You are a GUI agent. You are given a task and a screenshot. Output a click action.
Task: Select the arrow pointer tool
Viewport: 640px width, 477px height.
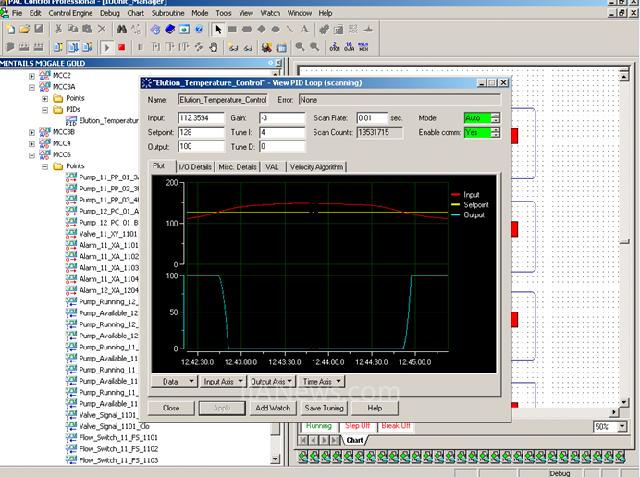pos(218,30)
